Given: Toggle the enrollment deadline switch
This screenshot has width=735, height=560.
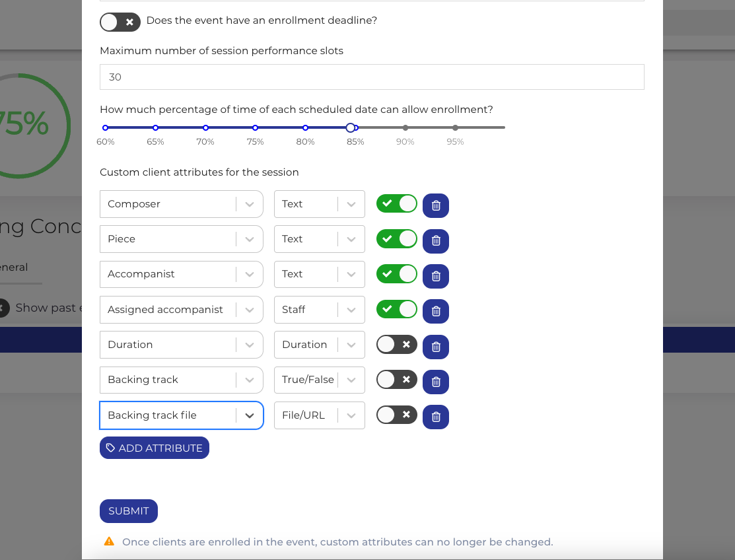Looking at the screenshot, I should pos(120,22).
